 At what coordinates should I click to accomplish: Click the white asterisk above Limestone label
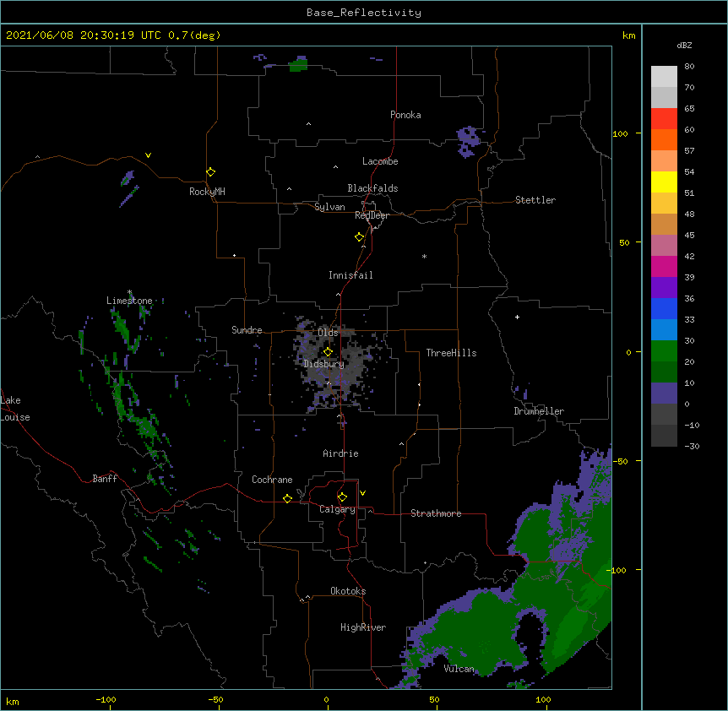click(129, 292)
